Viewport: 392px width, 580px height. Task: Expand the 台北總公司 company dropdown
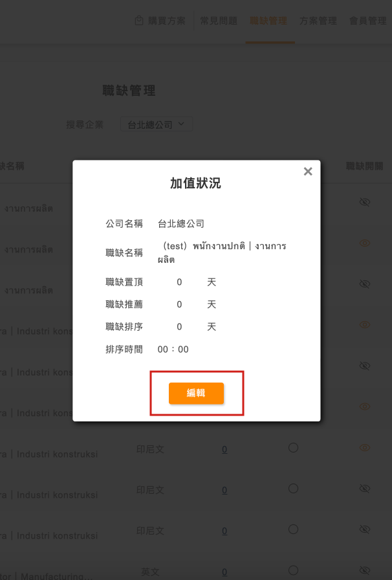[x=157, y=124]
